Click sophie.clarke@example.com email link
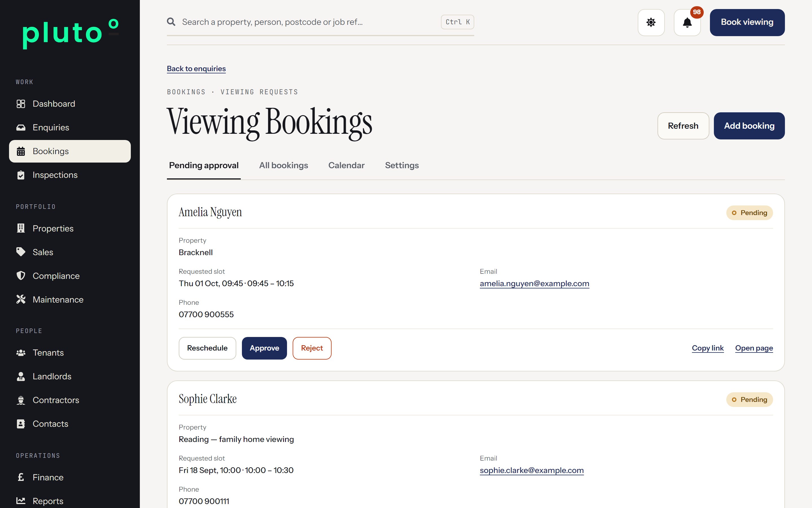812x508 pixels. click(x=531, y=470)
